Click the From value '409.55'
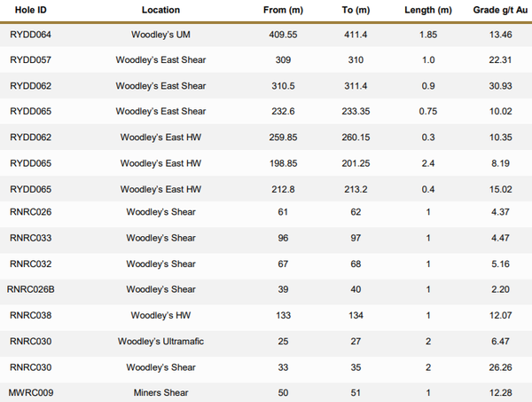Viewport: 532px width, 402px height. [283, 35]
